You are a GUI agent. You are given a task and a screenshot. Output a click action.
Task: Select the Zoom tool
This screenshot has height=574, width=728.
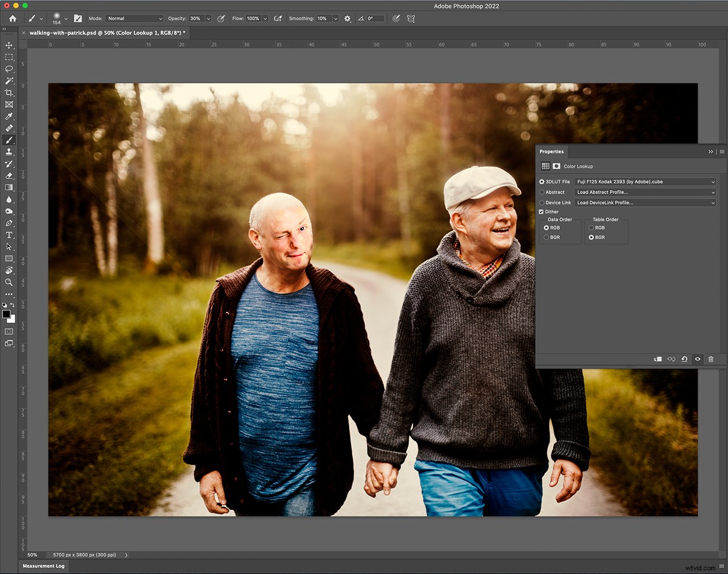[9, 282]
